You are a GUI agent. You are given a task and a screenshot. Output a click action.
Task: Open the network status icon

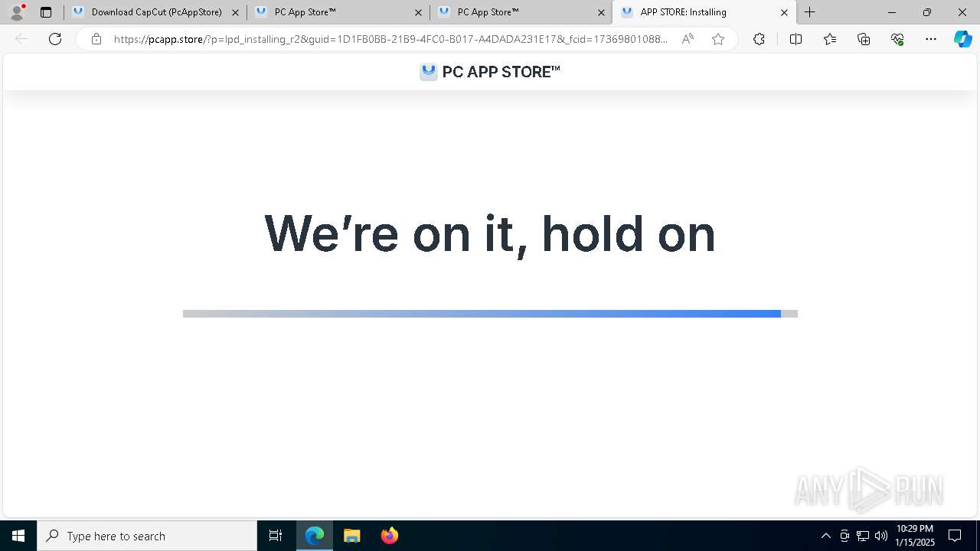[x=863, y=536]
